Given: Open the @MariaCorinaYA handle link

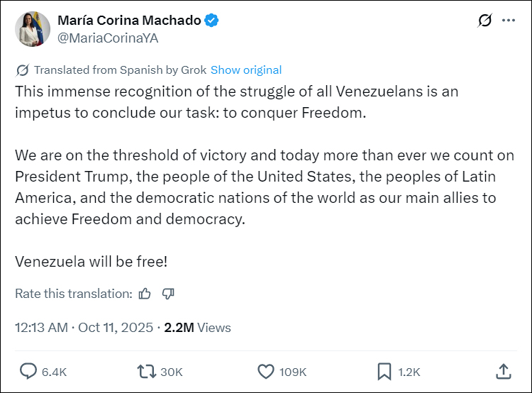Looking at the screenshot, I should (108, 38).
